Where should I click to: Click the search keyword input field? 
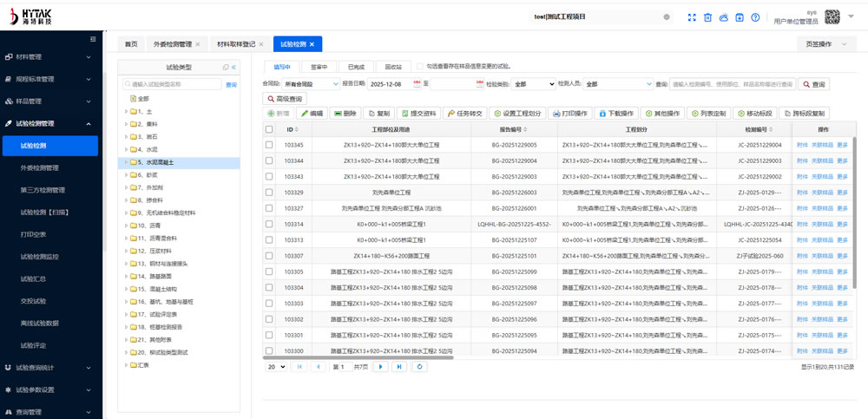pos(733,84)
